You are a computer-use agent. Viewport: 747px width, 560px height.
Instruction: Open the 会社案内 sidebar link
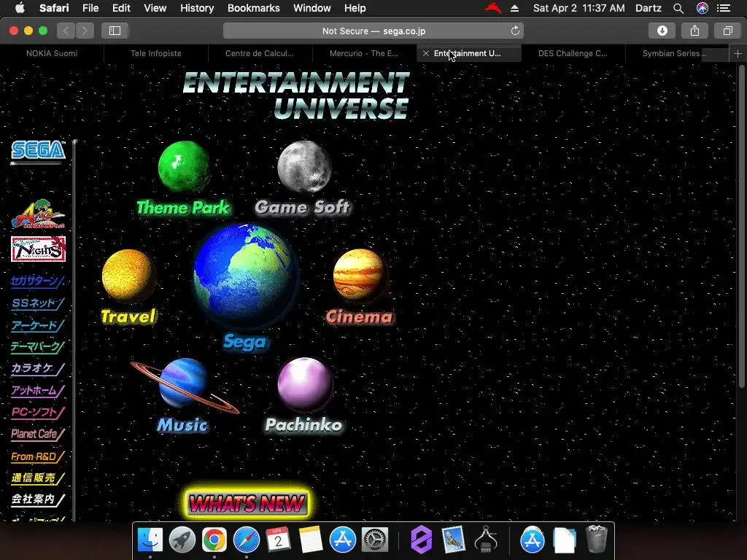coord(37,499)
